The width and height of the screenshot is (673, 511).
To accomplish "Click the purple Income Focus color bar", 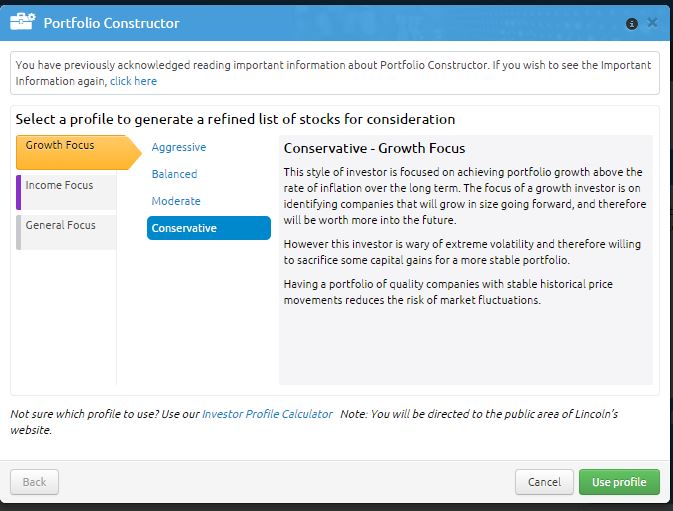I will [x=18, y=192].
